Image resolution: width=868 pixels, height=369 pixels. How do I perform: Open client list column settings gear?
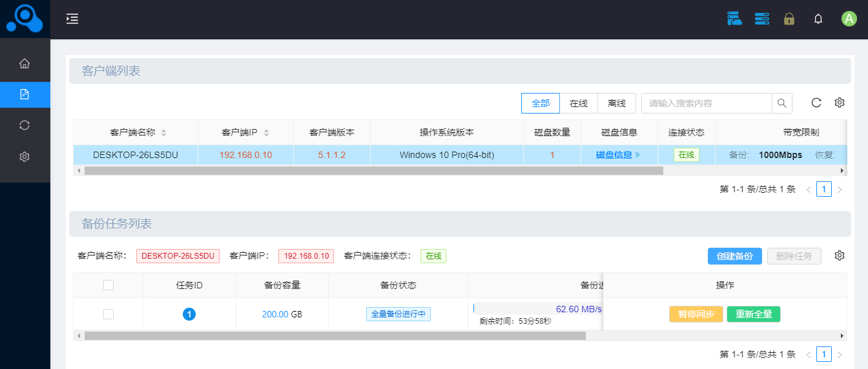840,103
